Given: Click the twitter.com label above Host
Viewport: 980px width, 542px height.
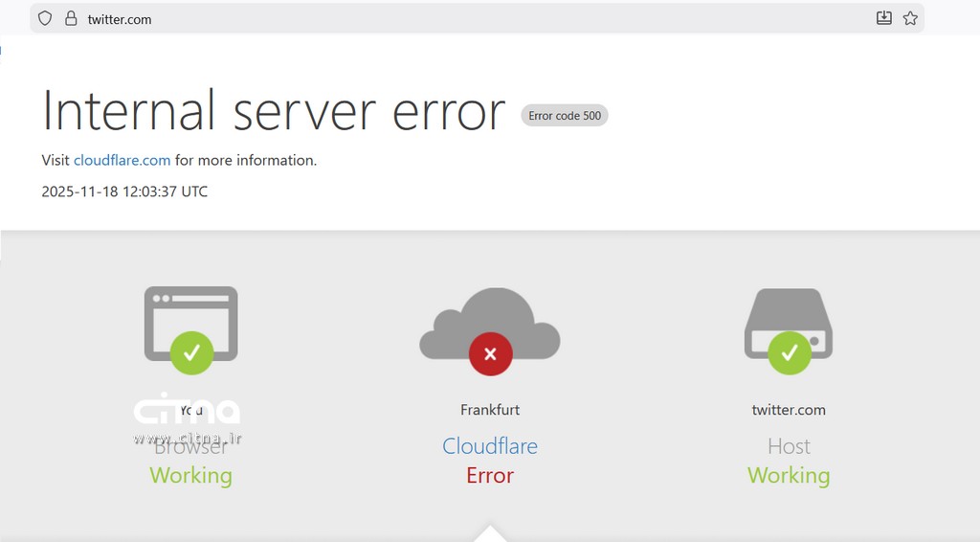Looking at the screenshot, I should pos(789,410).
